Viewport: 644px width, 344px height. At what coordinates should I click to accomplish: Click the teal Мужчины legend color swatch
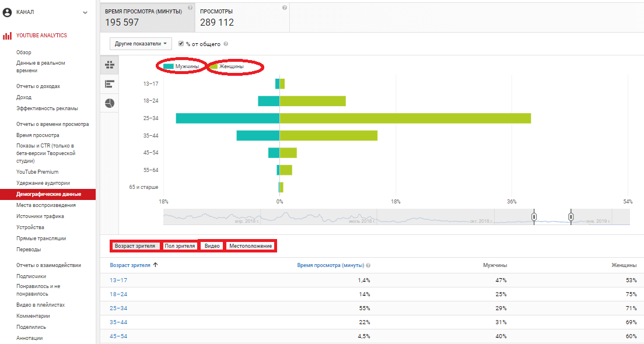(x=169, y=67)
